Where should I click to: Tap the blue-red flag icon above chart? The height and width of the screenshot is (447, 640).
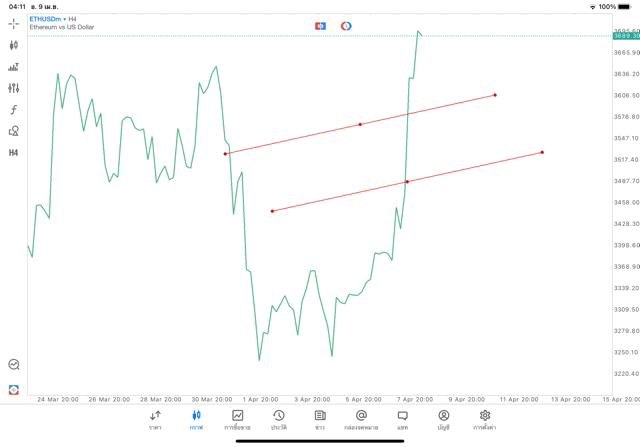pyautogui.click(x=320, y=25)
